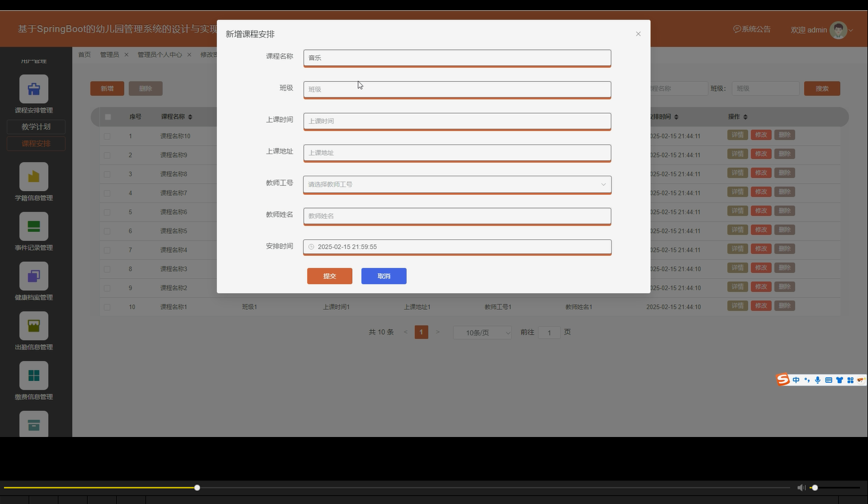This screenshot has width=868, height=504.
Task: Open the 教师工号 select dropdown
Action: 457,184
